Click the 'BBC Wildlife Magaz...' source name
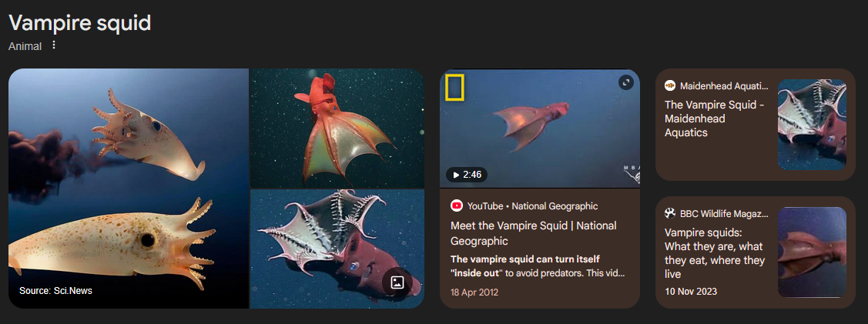The height and width of the screenshot is (324, 868). click(x=724, y=213)
